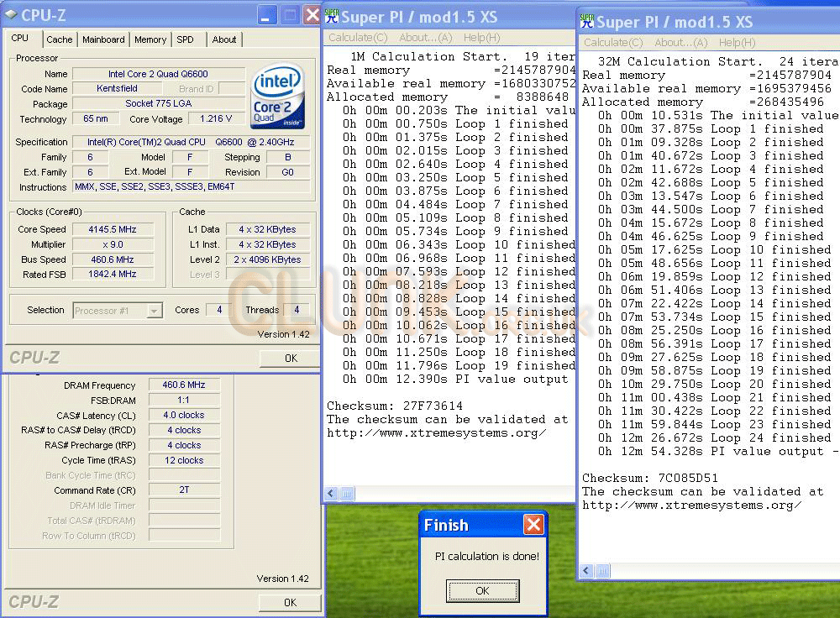Viewport: 840px width, 618px height.
Task: Open the Mainboard tab
Action: point(103,39)
